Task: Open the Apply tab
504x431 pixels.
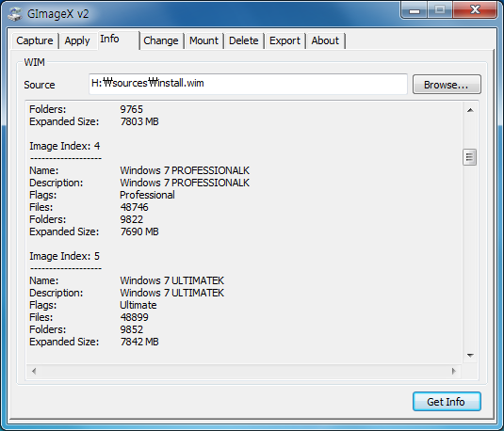Action: (77, 40)
